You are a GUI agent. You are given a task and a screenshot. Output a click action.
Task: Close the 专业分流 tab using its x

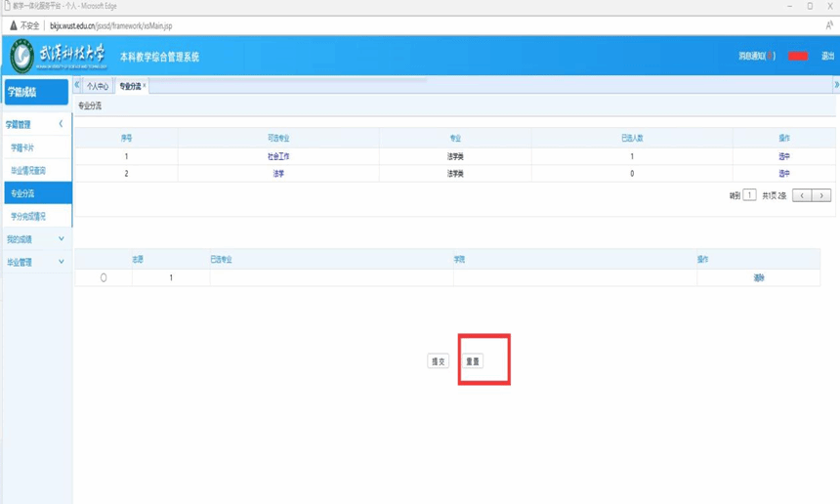(146, 85)
